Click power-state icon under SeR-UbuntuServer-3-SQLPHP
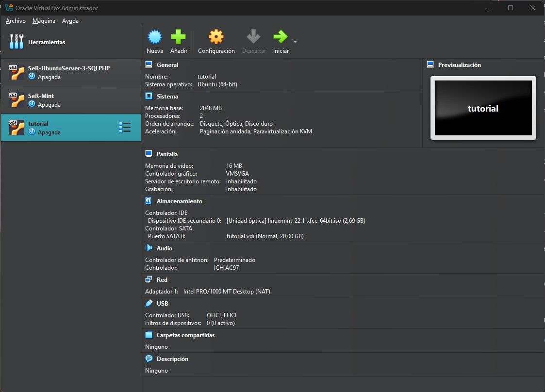This screenshot has height=392, width=545. pyautogui.click(x=32, y=76)
